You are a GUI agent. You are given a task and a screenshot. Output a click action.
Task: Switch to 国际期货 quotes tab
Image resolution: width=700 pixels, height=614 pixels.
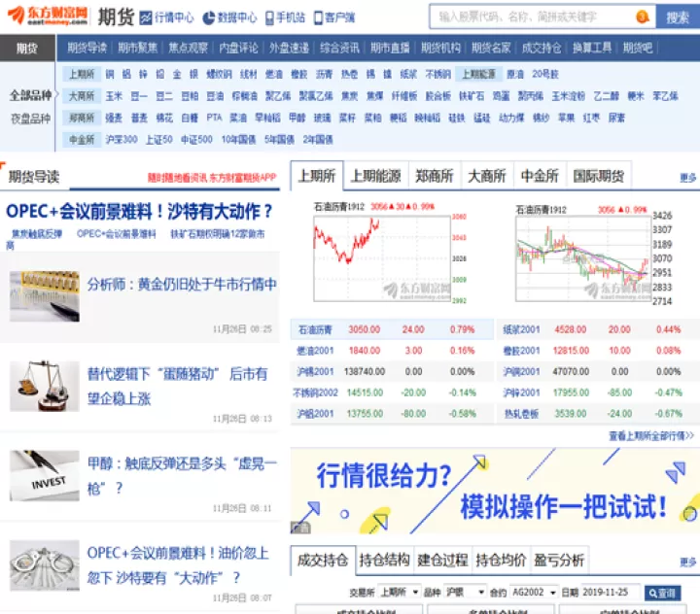pos(599,176)
